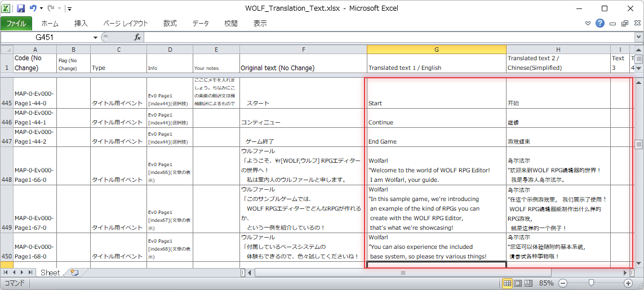This screenshot has width=644, height=290.
Task: Expand the ribbon with the chevron icon
Action: (x=588, y=24)
